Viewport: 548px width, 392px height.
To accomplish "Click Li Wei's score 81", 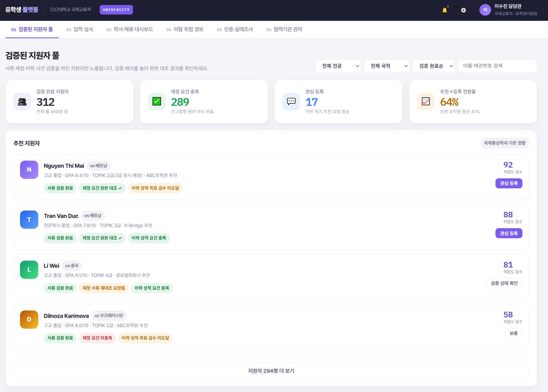I will [508, 265].
